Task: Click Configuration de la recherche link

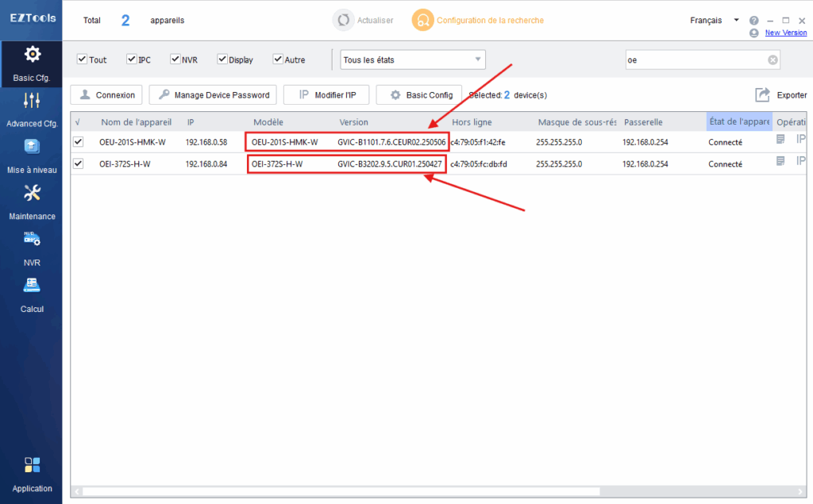Action: pyautogui.click(x=490, y=20)
